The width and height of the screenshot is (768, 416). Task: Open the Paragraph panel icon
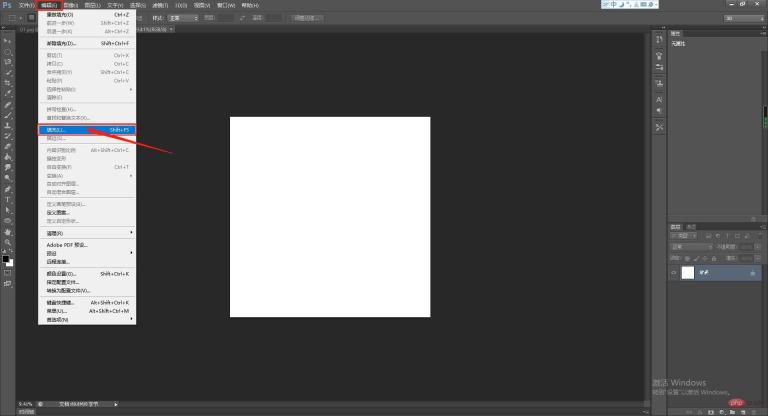(659, 111)
